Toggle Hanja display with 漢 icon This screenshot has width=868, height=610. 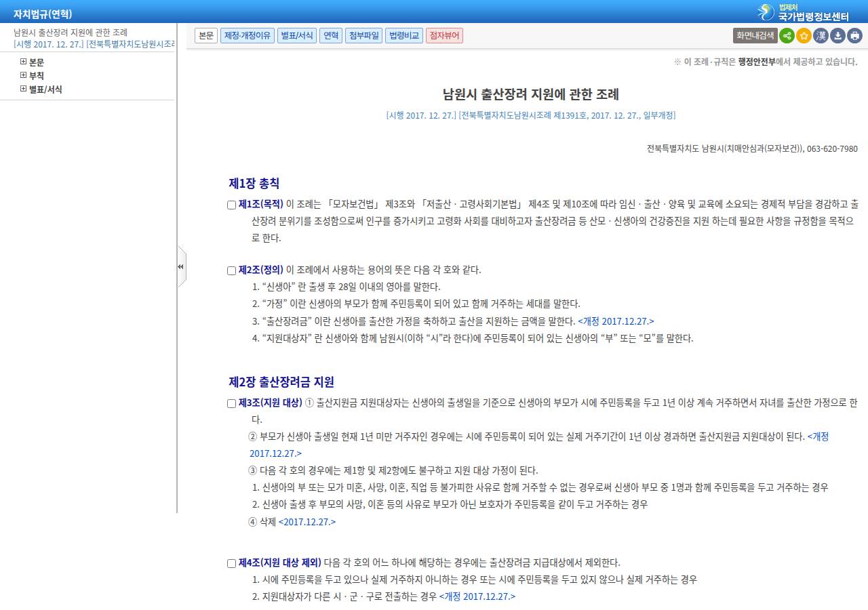coord(821,36)
